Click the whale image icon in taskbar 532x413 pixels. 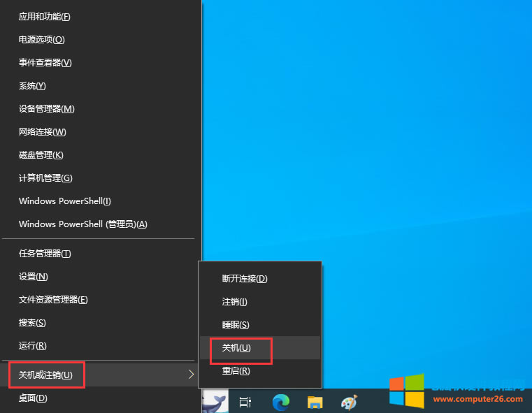click(213, 401)
